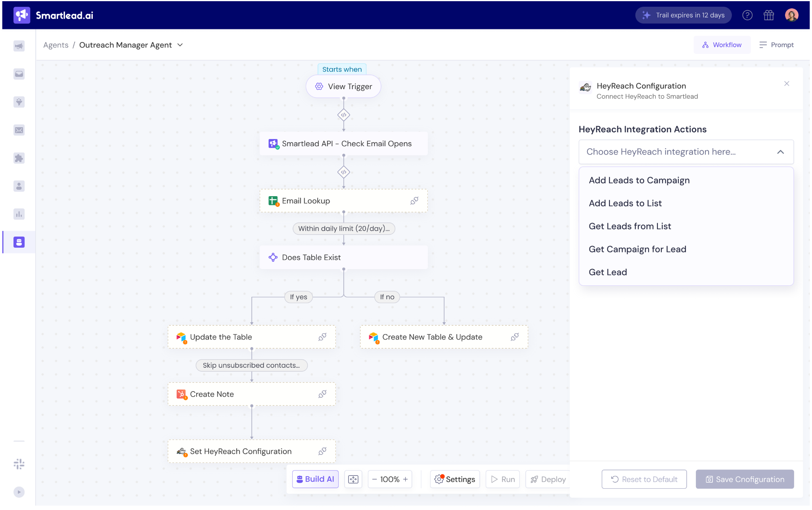Viewport: 812px width, 510px height.
Task: Collapse the HeyReach integration dropdown
Action: (780, 152)
